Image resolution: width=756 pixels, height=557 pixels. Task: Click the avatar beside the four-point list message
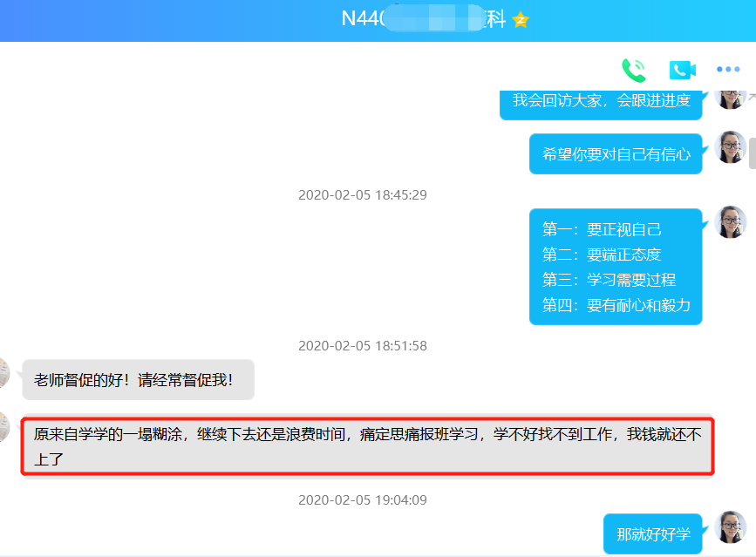point(730,222)
